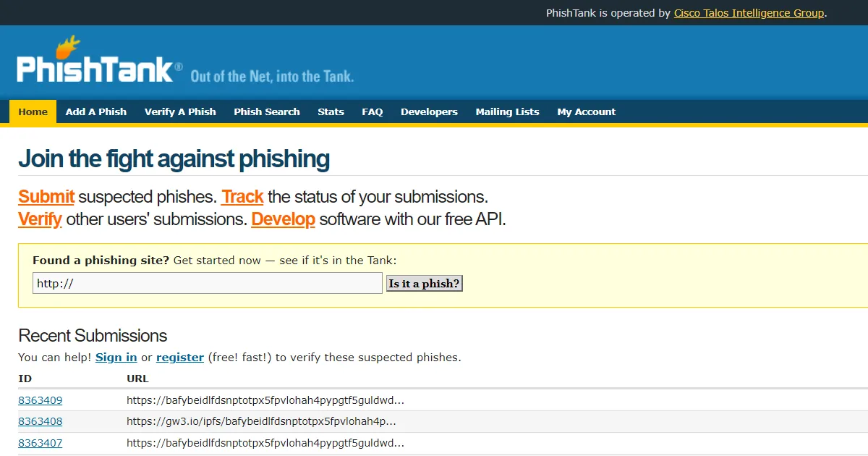Image resolution: width=868 pixels, height=456 pixels.
Task: View the Stats page
Action: (331, 111)
